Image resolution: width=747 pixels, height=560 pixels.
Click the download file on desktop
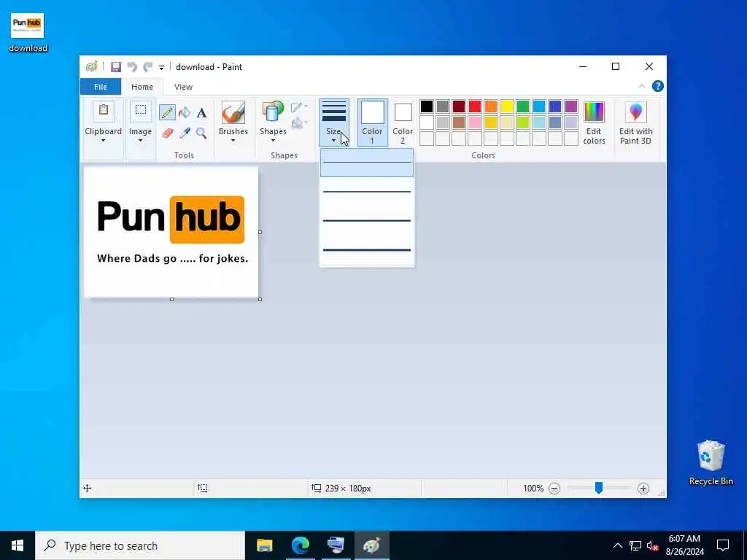[x=28, y=32]
